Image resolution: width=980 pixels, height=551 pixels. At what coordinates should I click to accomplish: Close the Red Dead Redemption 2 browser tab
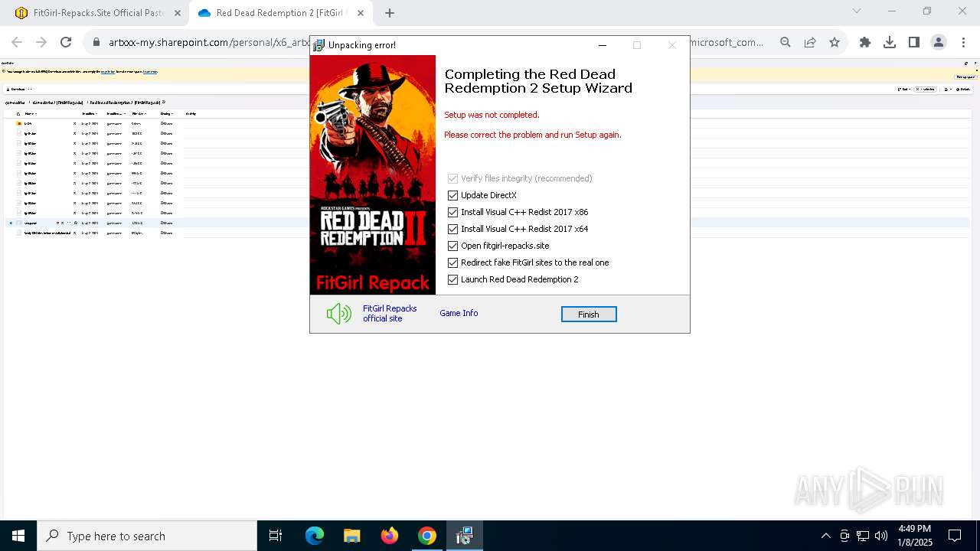(361, 13)
